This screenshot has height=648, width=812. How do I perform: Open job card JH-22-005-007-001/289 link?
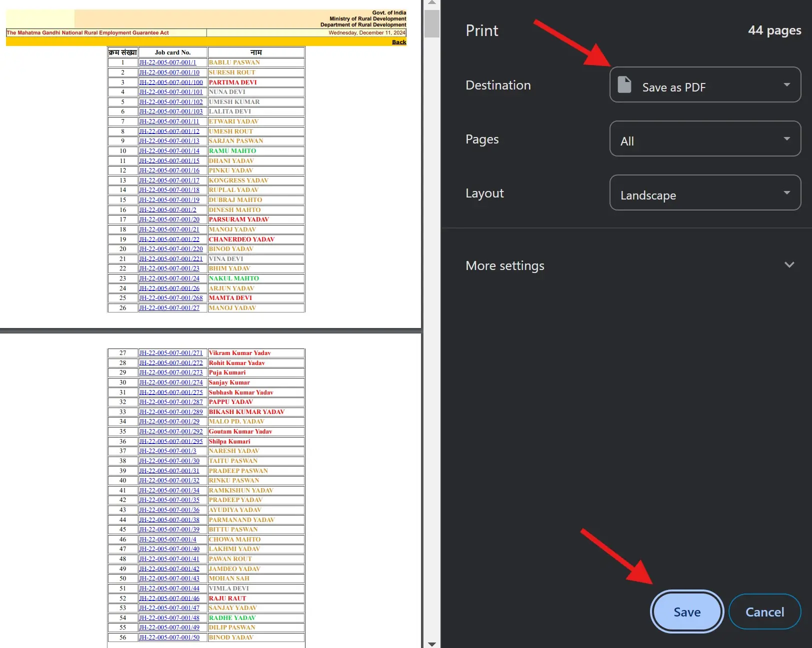coord(171,412)
